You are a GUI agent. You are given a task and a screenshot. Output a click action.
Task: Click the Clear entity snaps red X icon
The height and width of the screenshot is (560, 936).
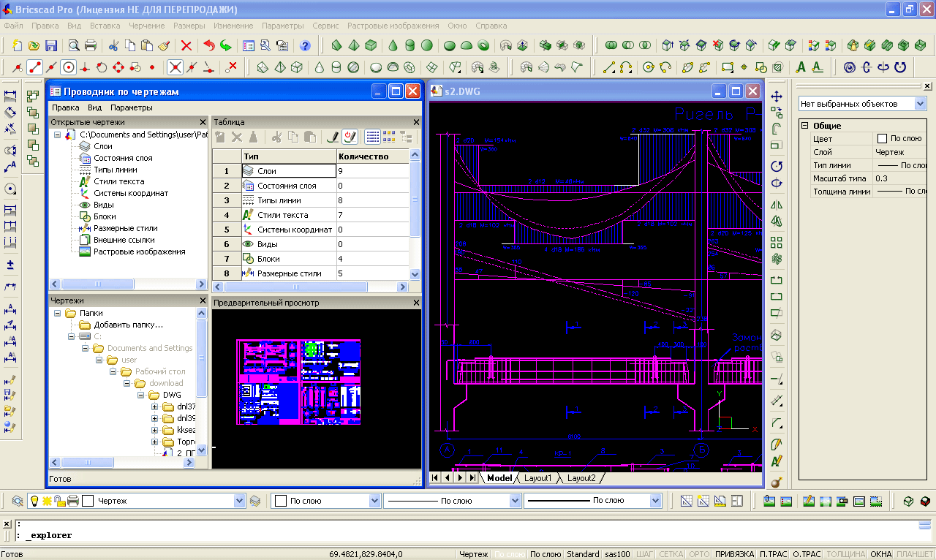[231, 67]
